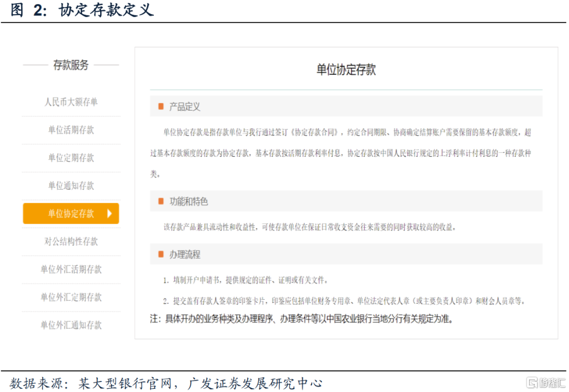Open 人民币大额存单 in the sidebar
The height and width of the screenshot is (392, 569).
point(71,102)
